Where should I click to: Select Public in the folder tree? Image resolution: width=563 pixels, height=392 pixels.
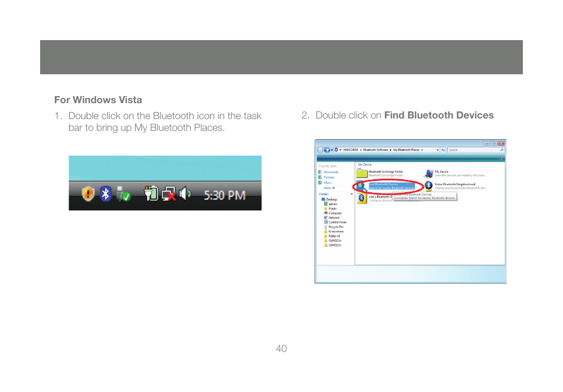point(330,209)
